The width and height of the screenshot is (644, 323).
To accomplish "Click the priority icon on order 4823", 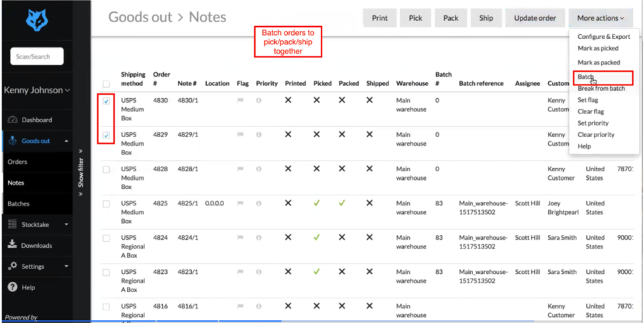I will pos(259,272).
